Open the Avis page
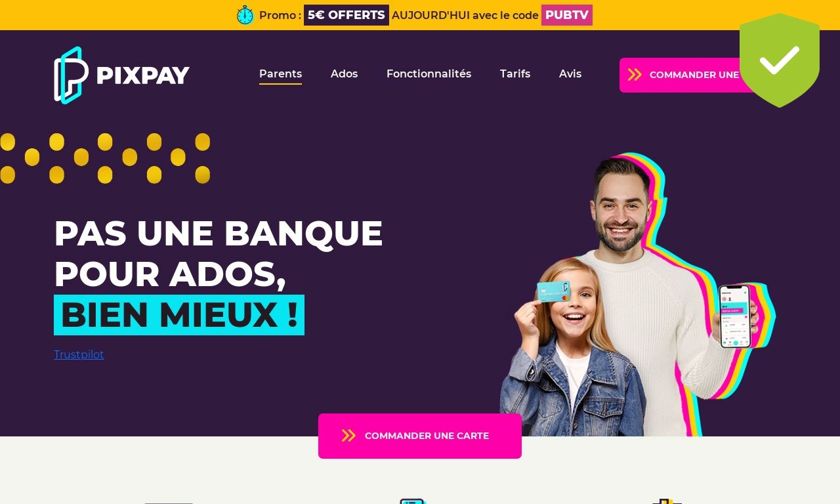The image size is (840, 504). click(x=570, y=74)
